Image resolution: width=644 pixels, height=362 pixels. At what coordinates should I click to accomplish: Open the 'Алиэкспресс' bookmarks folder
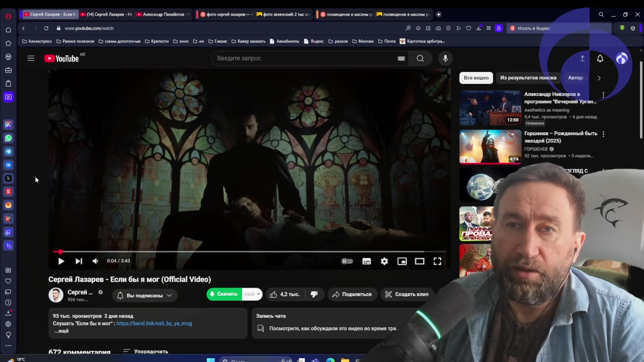point(37,41)
